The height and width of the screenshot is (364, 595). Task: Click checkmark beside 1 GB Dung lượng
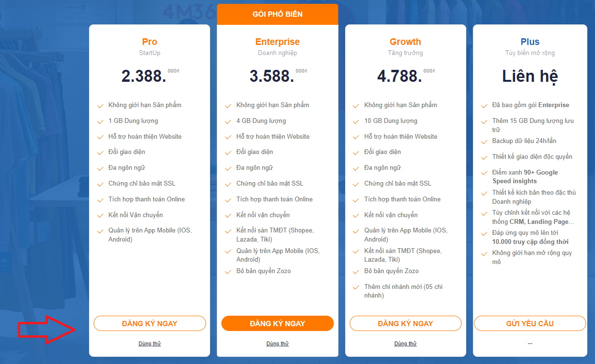[100, 121]
